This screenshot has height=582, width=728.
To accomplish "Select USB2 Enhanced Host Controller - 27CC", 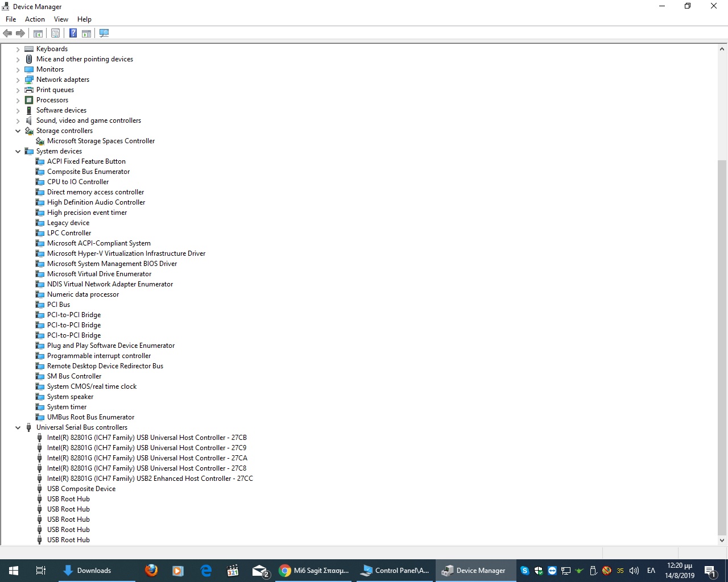I will click(150, 479).
